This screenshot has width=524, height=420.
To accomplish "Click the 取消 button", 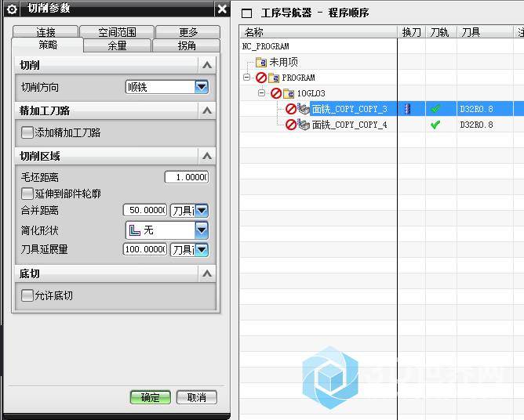I will pyautogui.click(x=196, y=397).
